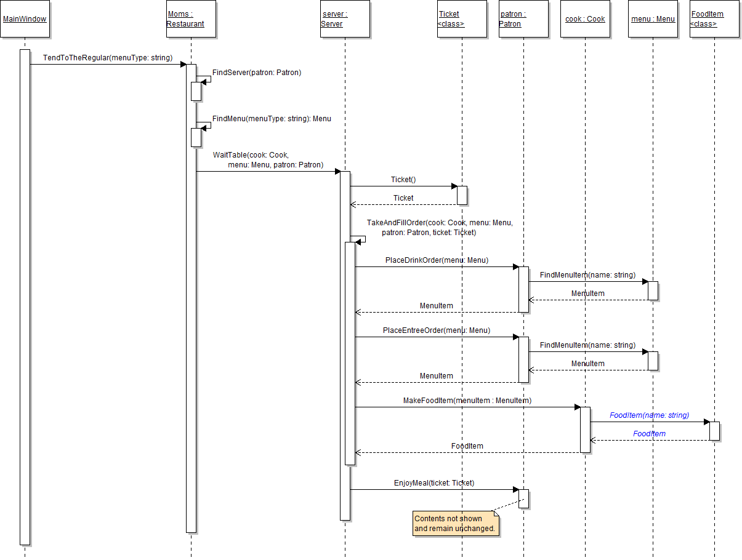The width and height of the screenshot is (742, 560).
Task: Click the Moms : Restaurant object box
Action: tap(191, 19)
